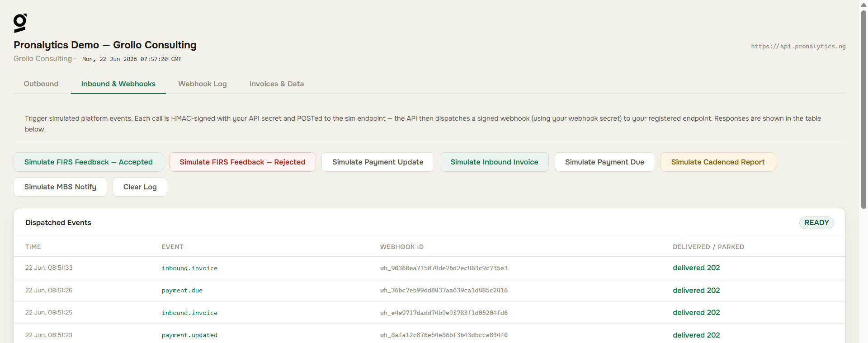The image size is (868, 343).
Task: Click the 08:51:23 timestamp cell
Action: click(x=49, y=335)
